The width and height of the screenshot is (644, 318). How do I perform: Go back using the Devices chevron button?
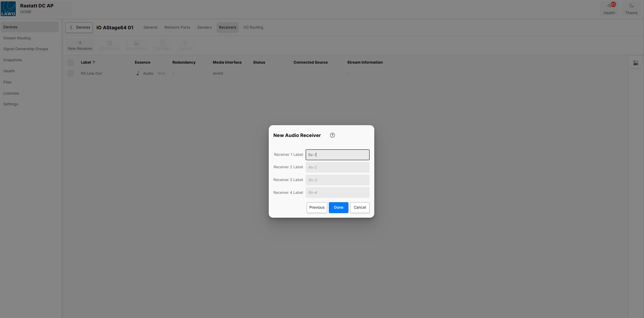tap(79, 28)
